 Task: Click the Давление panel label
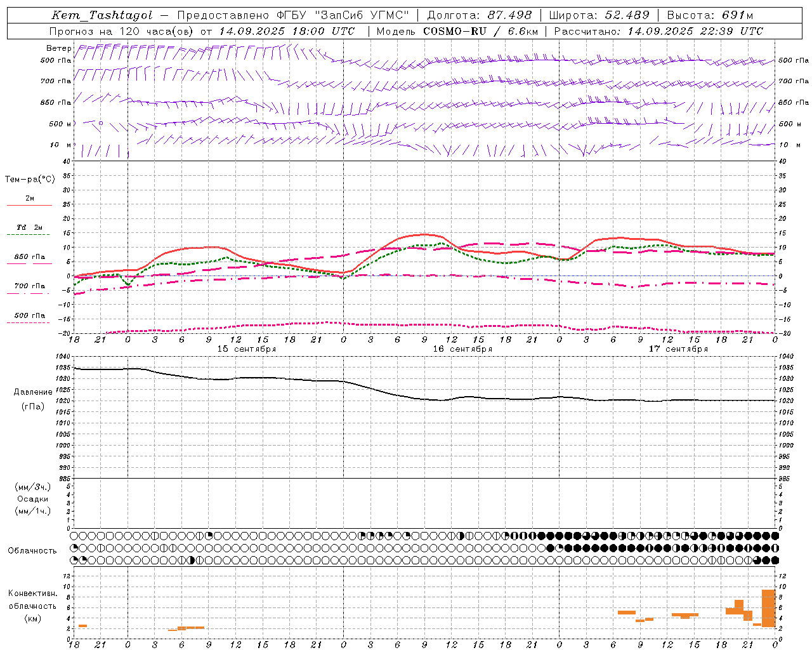33,392
